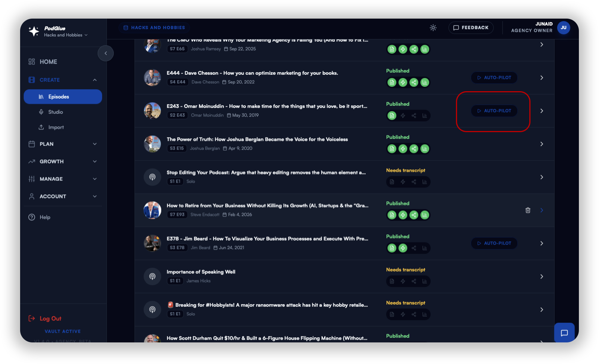Viewport: 599px width, 364px height.
Task: Start Auto-Pilot for Omar Moinuddin episode
Action: point(494,111)
